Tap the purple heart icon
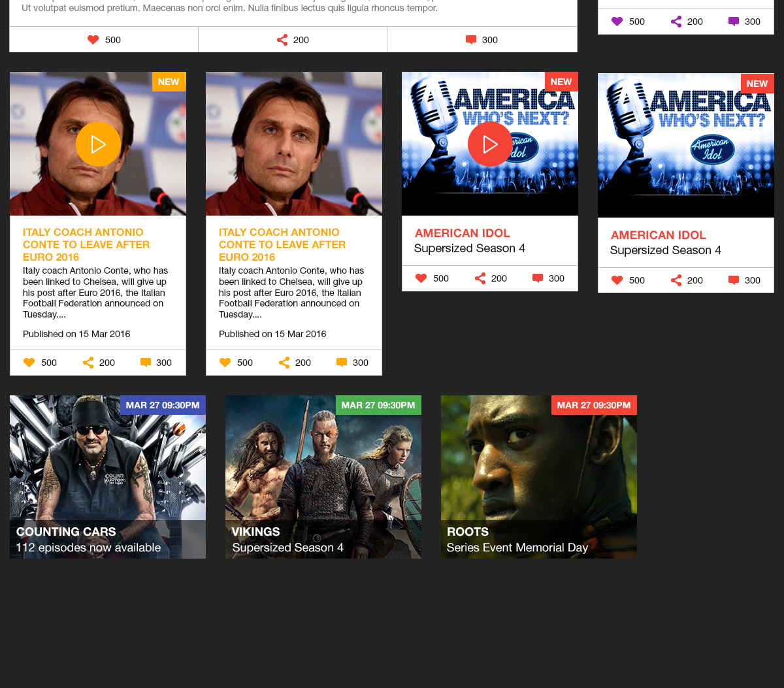The image size is (784, 688). [x=617, y=22]
